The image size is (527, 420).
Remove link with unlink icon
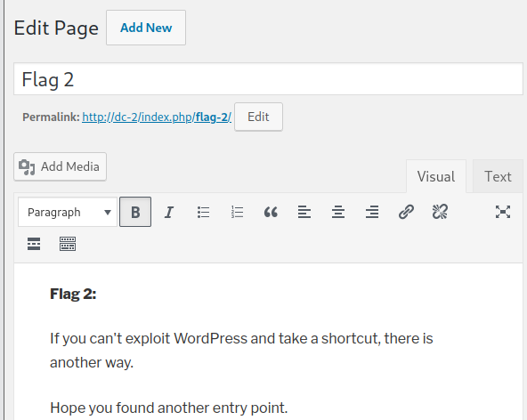[440, 212]
